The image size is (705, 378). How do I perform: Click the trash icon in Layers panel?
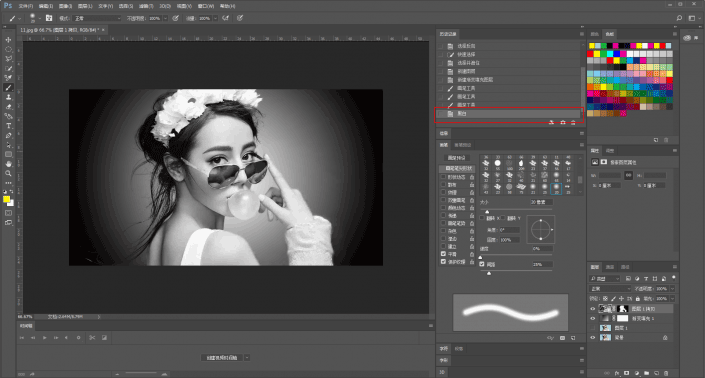[x=666, y=373]
